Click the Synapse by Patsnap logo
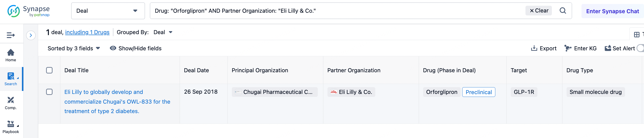Image resolution: width=644 pixels, height=138 pixels. coord(28,11)
